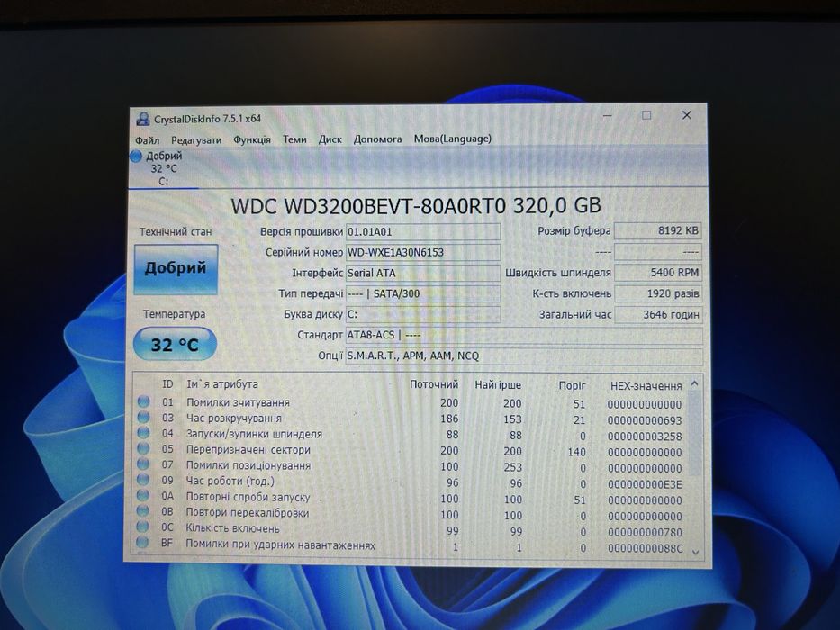Click status orb for attribute 05 Перепризначені сектори
Screen dimensions: 840x630
coord(143,448)
